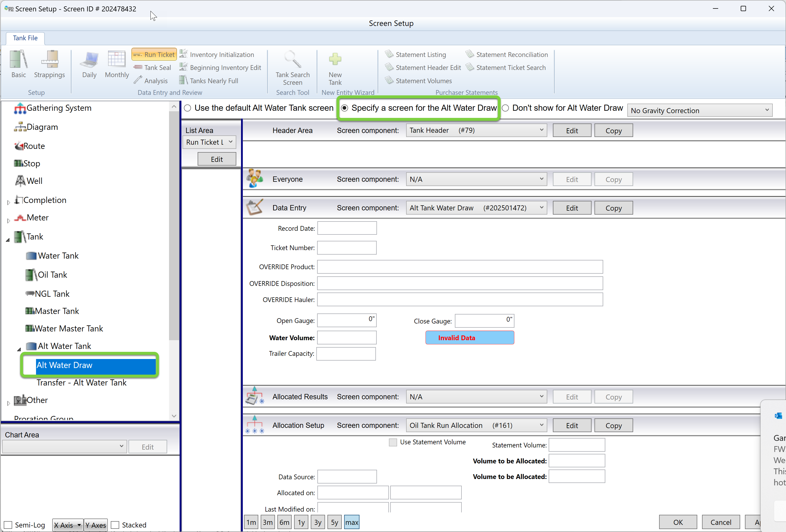Select Don't show for Alt Water Draw
The width and height of the screenshot is (786, 532).
[x=505, y=108]
